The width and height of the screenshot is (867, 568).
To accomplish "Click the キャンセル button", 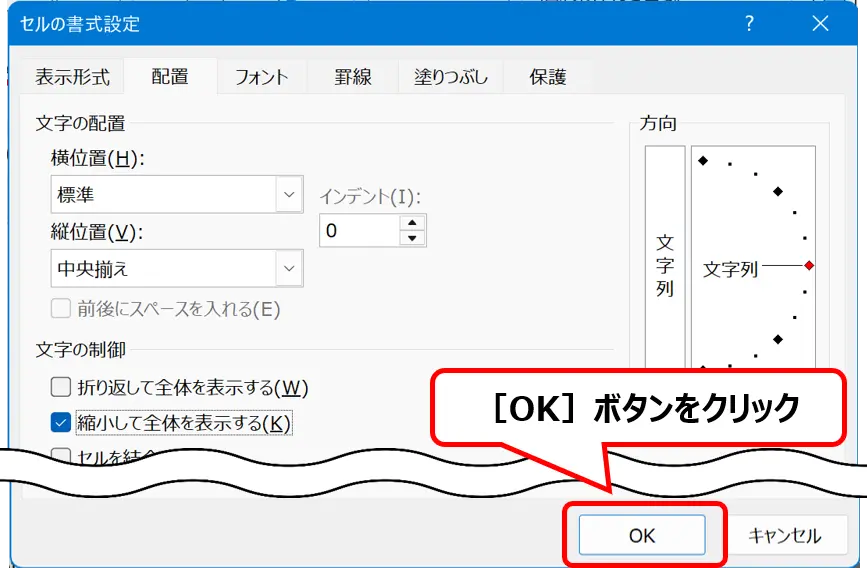I will click(x=785, y=535).
